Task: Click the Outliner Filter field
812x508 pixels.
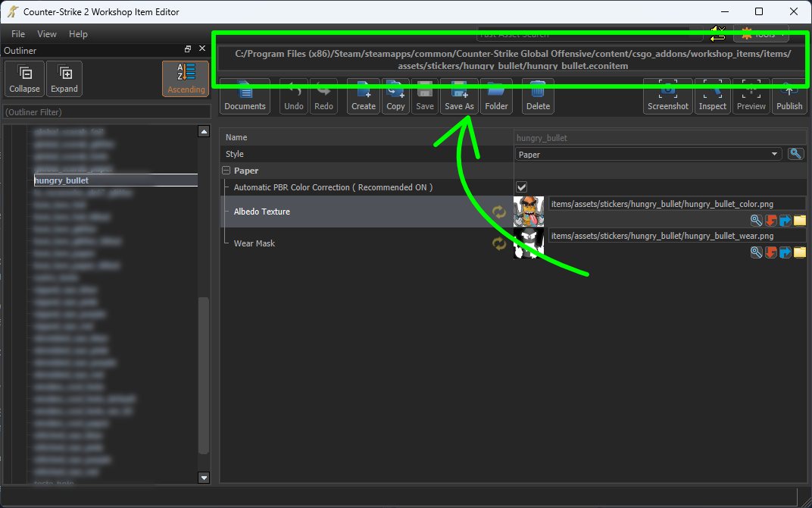Action: [x=108, y=112]
